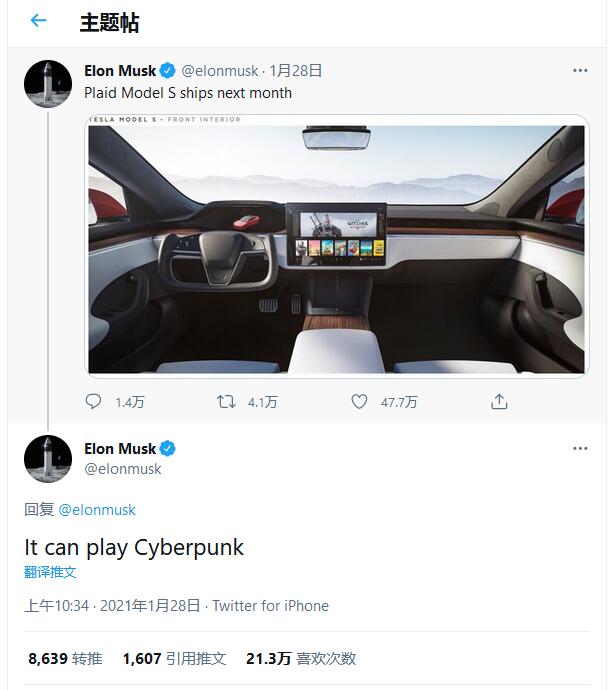Click the reply bubble icon
The width and height of the screenshot is (611, 690).
click(94, 402)
